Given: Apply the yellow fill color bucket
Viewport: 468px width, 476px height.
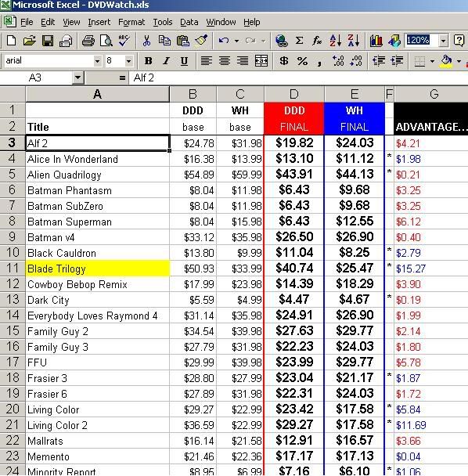Looking at the screenshot, I should tap(446, 61).
